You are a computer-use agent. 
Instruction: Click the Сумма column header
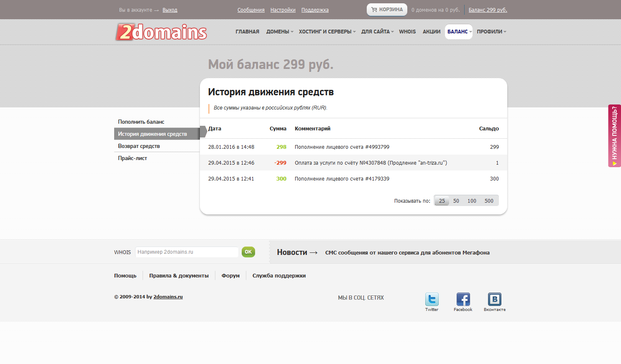(x=278, y=129)
